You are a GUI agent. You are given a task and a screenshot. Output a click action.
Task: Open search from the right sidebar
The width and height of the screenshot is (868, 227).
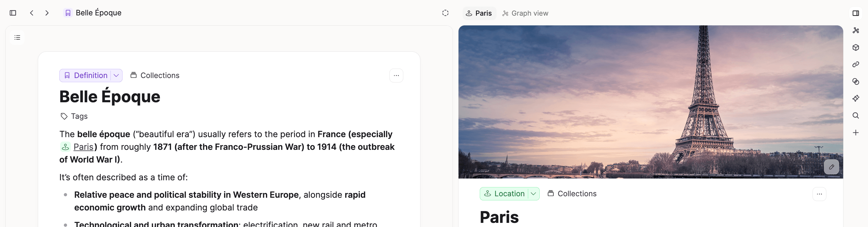856,116
